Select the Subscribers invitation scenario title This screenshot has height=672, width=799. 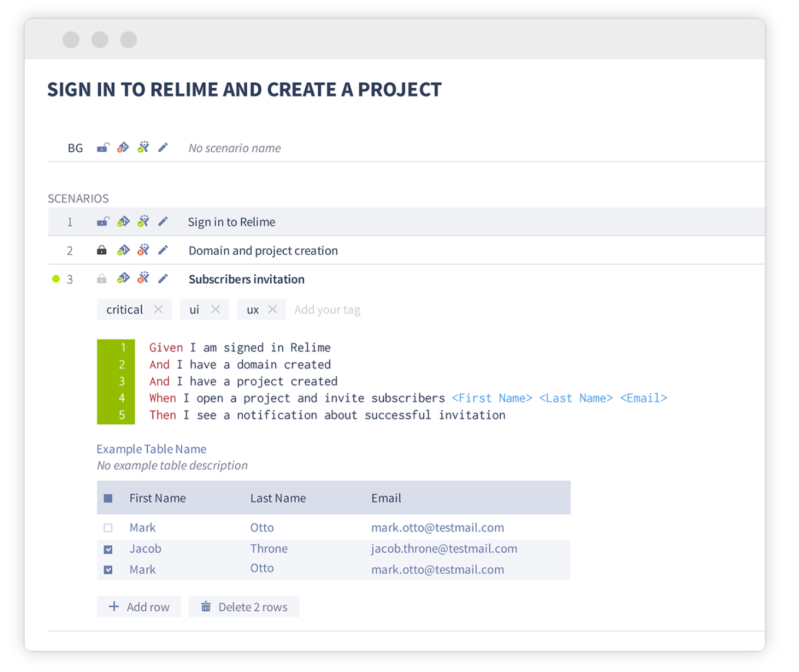coord(247,279)
